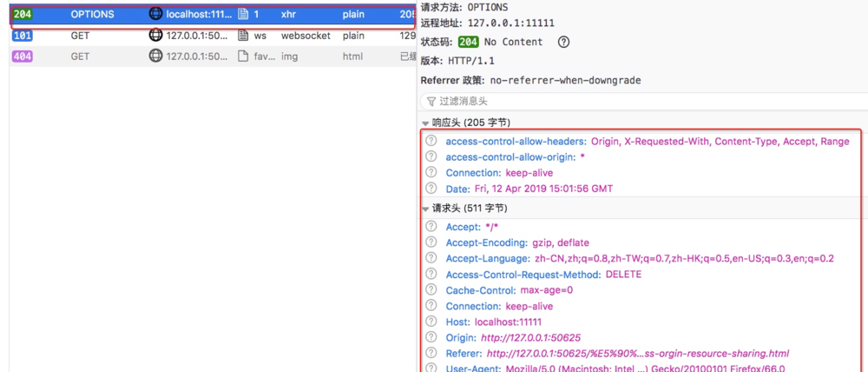Click the Accept-Encoding gzip, deflate value

coord(561,242)
